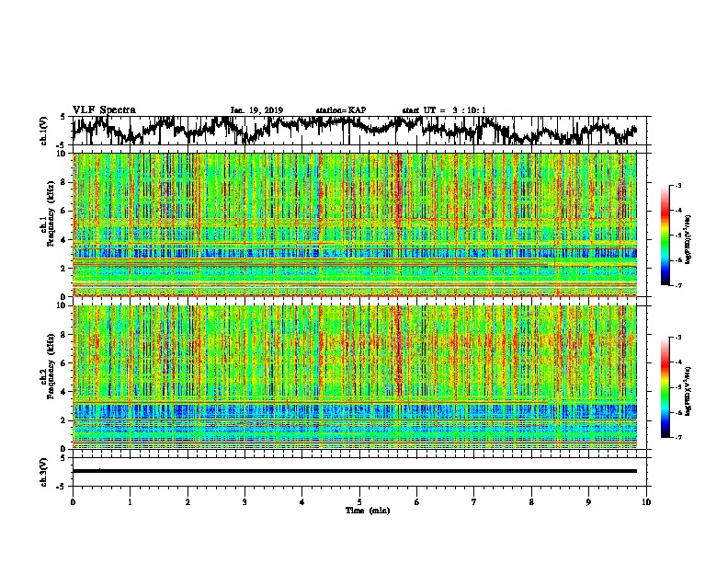Click the "ch.1(V)" waveform axis label
Viewport: 728px width, 563px height.
[x=43, y=131]
